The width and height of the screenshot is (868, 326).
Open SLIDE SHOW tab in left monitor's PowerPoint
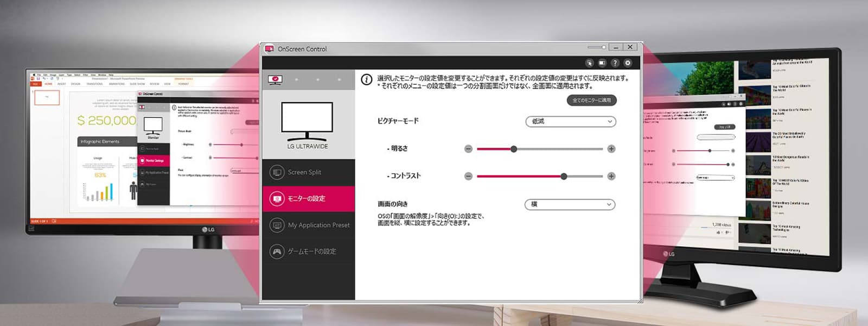coord(137,84)
